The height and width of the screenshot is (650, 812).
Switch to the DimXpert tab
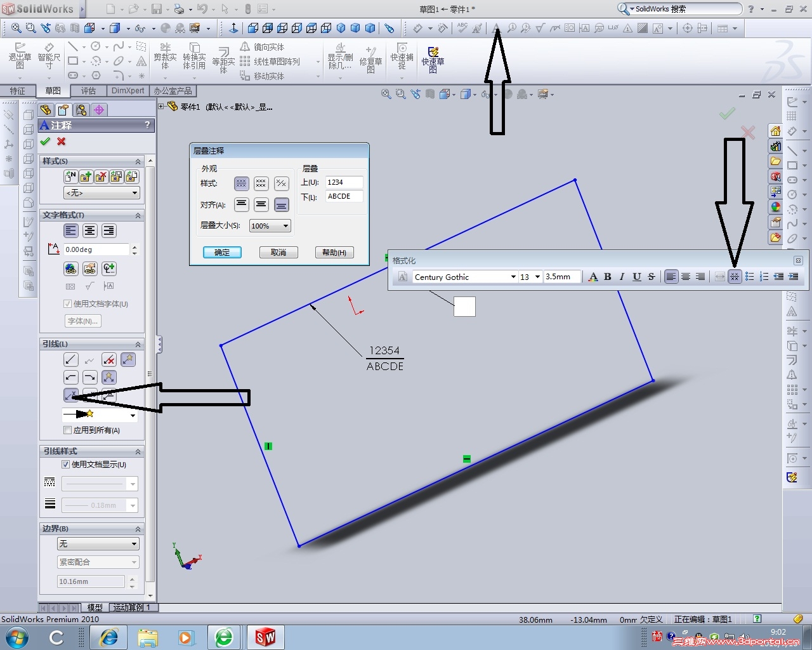128,91
